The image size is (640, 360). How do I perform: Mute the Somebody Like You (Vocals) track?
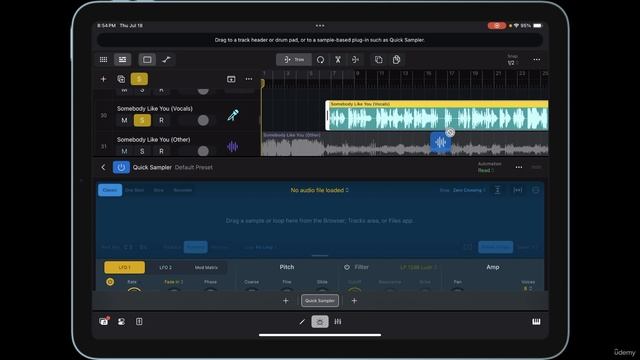(x=124, y=120)
